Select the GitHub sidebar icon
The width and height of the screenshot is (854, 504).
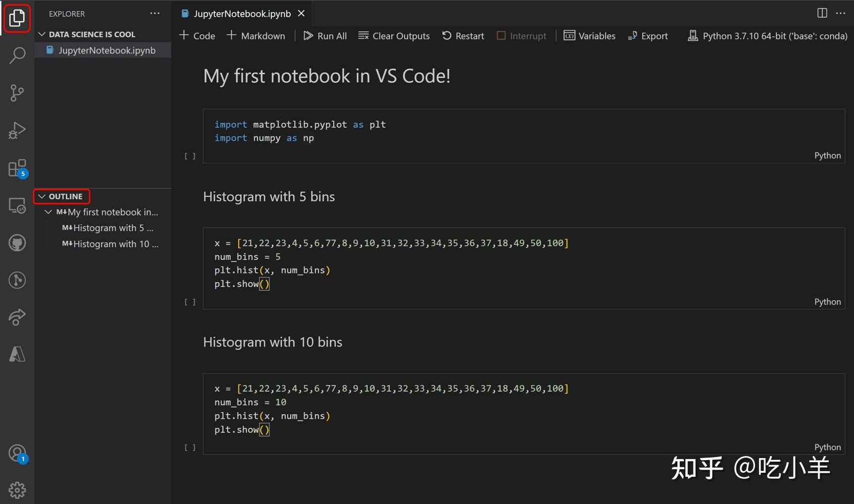point(18,243)
